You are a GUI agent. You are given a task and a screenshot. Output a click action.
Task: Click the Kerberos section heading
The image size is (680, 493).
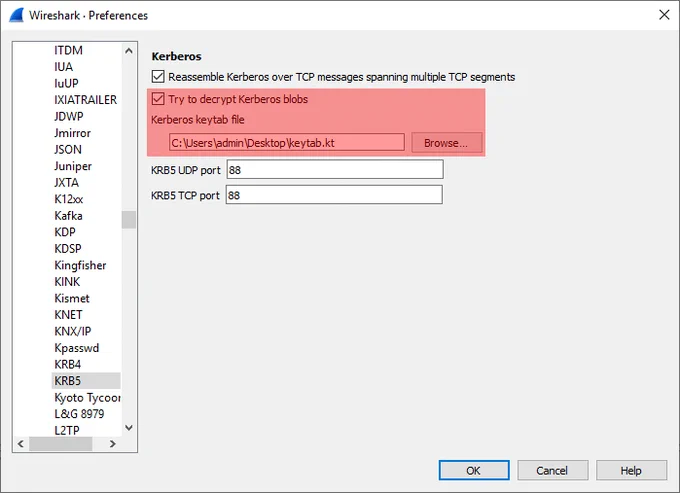(x=177, y=56)
